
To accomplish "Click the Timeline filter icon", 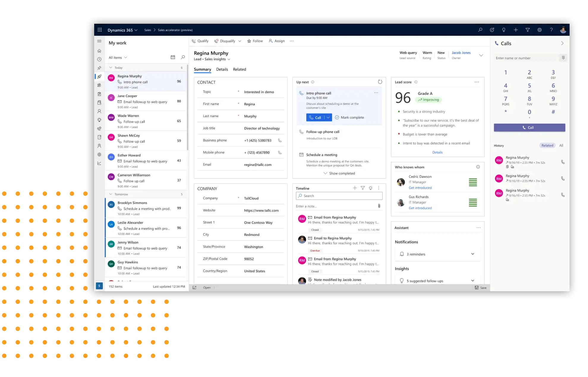I will coord(362,188).
